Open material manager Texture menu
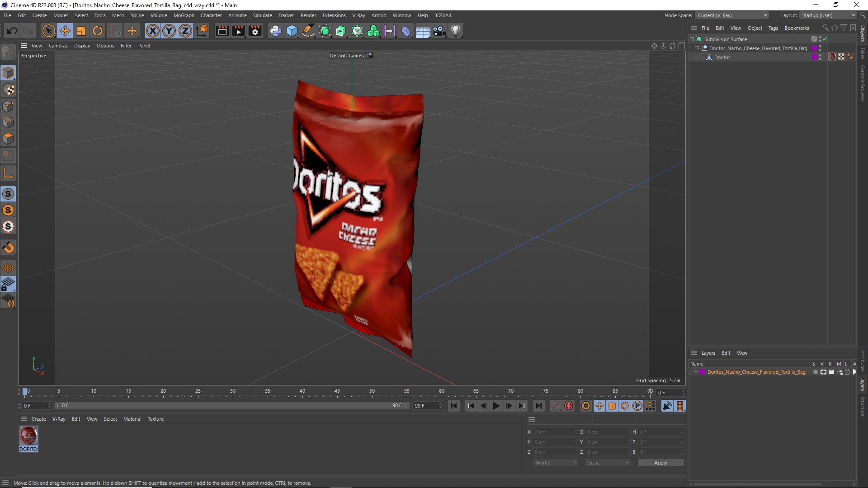Image resolution: width=868 pixels, height=488 pixels. [x=156, y=419]
